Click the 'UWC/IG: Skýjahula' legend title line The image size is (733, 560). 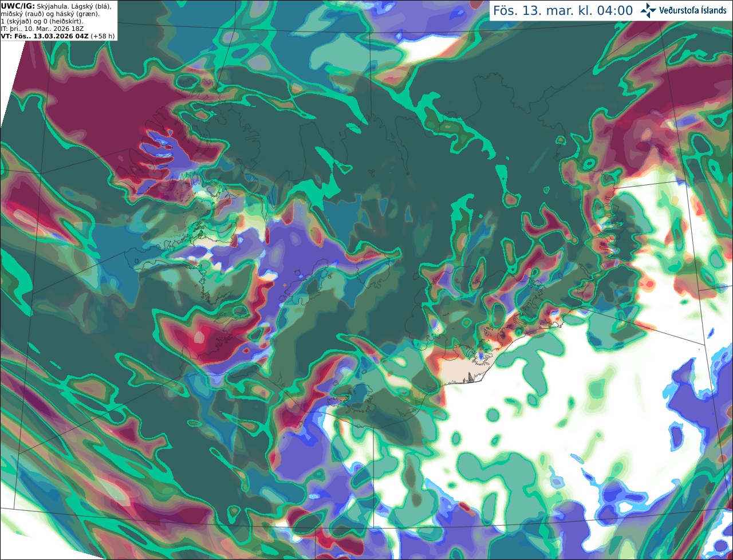tap(56, 6)
